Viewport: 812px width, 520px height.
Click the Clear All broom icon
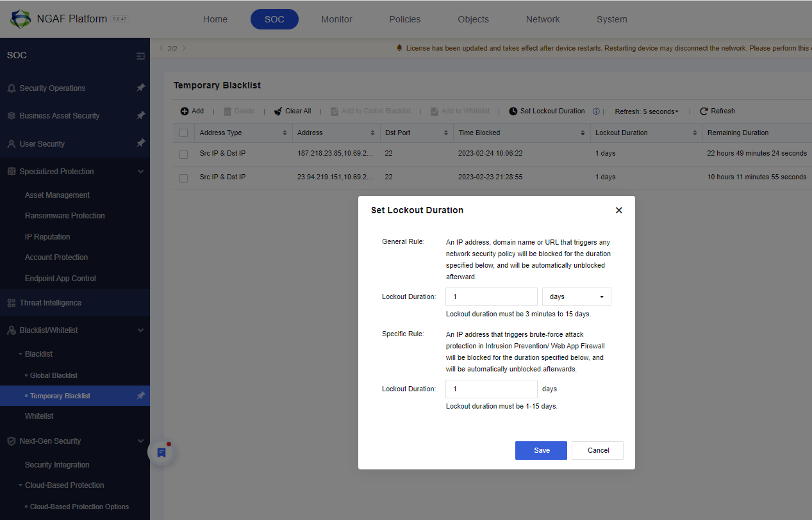tap(278, 111)
